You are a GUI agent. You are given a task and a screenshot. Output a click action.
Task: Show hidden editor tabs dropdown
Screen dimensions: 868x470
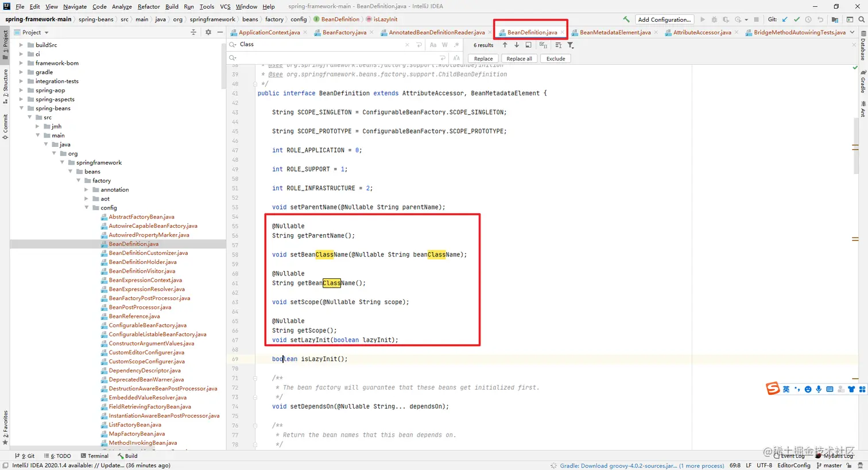(852, 32)
